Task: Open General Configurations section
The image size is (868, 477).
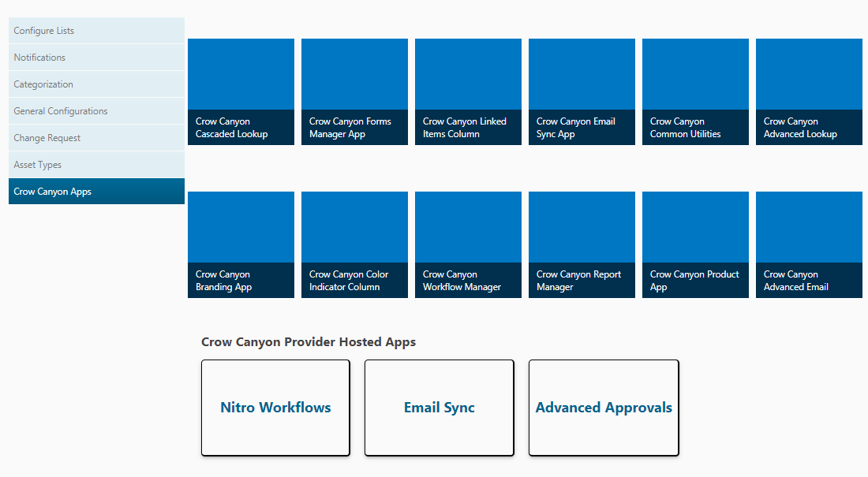Action: (96, 111)
